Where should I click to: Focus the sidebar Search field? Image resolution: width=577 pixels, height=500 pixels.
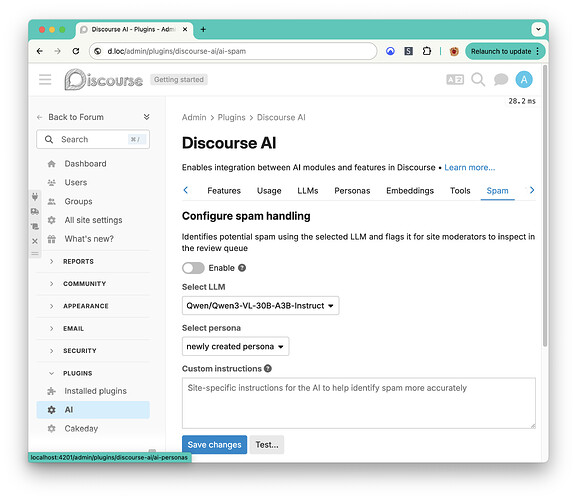(93, 139)
